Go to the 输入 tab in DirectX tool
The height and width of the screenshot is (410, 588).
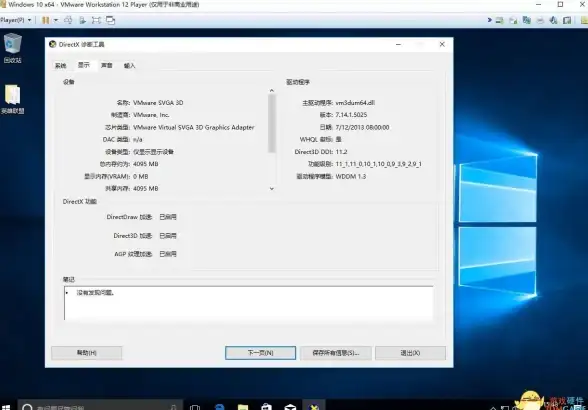coord(129,66)
